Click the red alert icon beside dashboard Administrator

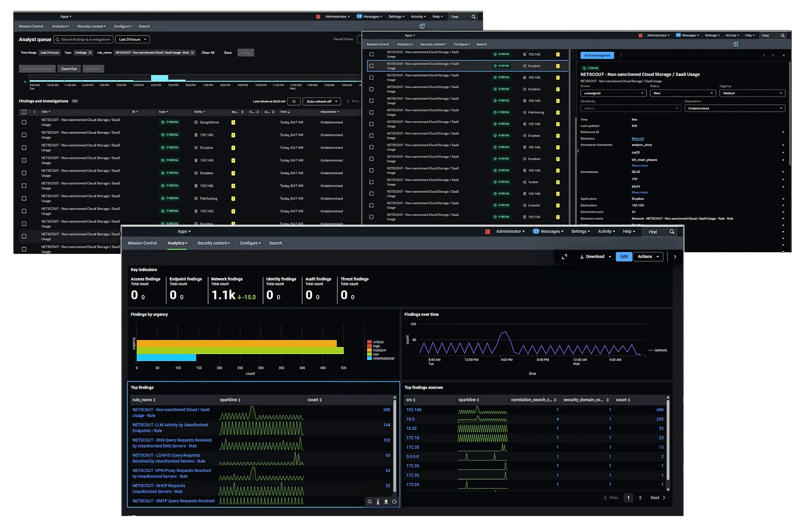tap(487, 232)
